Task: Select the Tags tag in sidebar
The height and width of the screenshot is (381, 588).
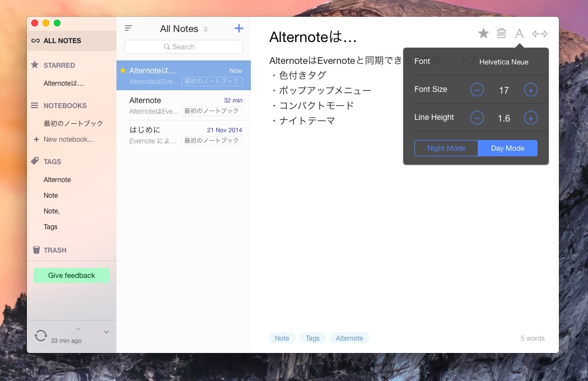Action: click(x=50, y=227)
